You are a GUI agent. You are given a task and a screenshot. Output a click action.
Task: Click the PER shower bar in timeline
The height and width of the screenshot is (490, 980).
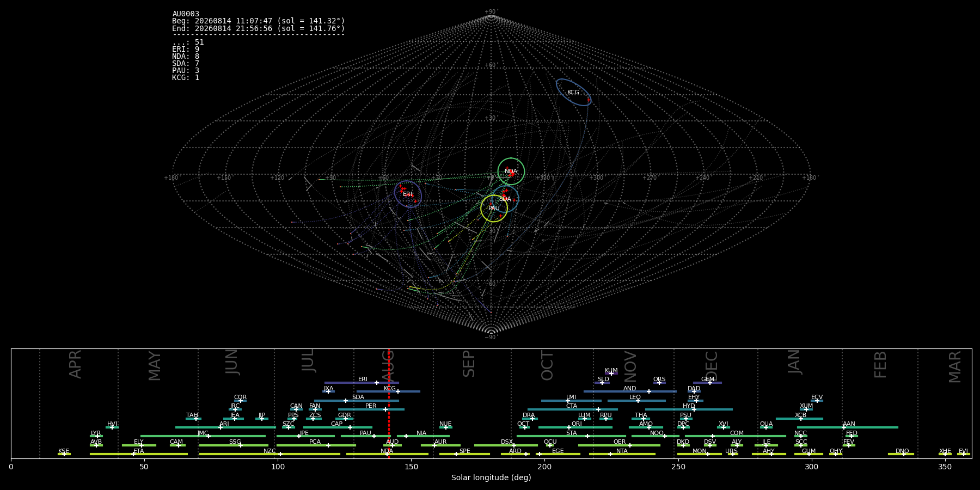click(x=371, y=409)
